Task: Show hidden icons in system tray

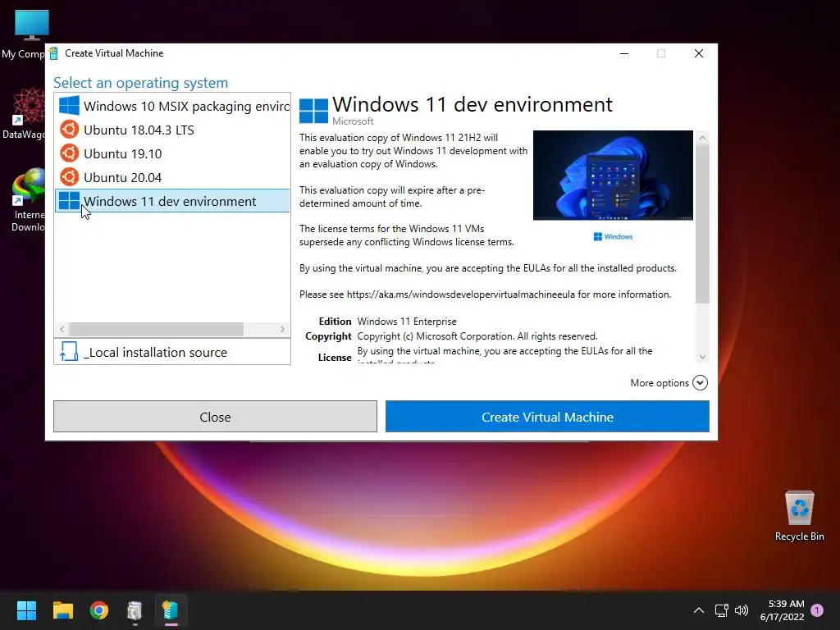Action: 699,610
